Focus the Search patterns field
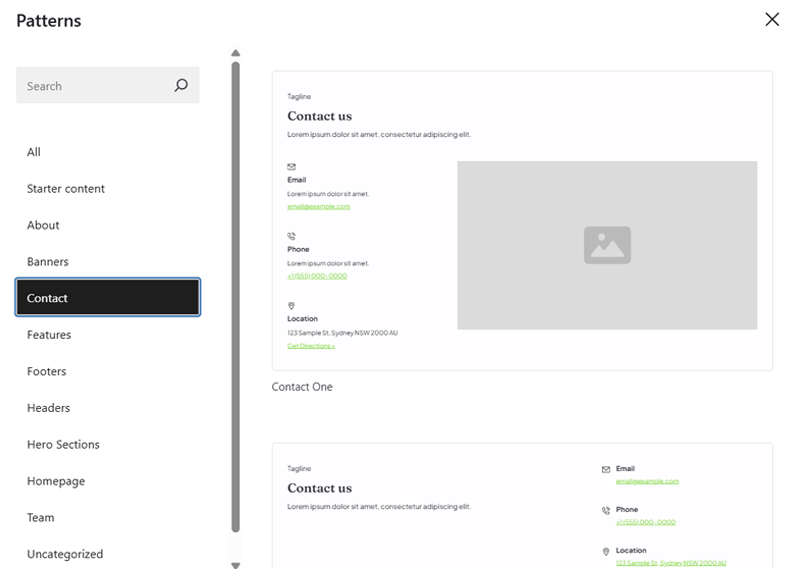Screen dimensions: 800x569 [108, 85]
